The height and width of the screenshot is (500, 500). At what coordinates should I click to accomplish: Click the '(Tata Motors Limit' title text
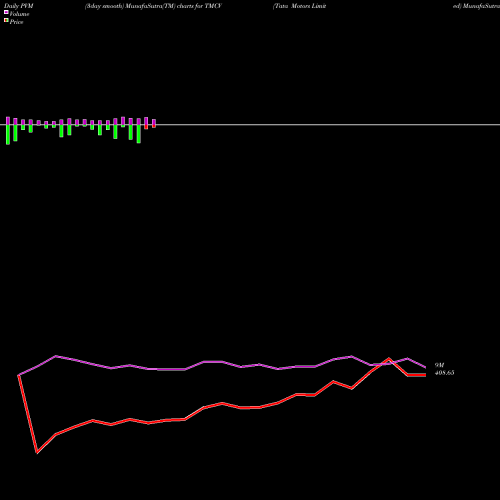299,6
